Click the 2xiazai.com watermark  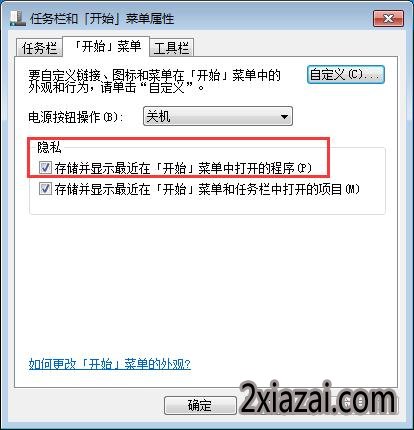318,399
